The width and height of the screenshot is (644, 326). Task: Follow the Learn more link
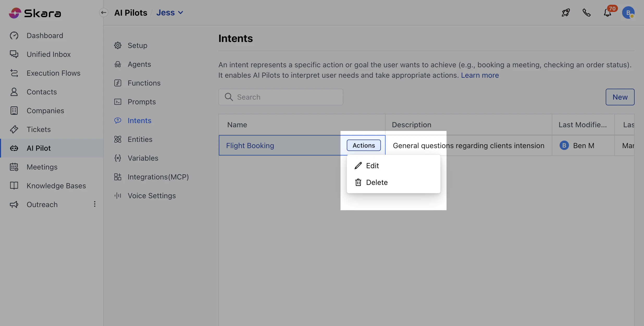(480, 75)
